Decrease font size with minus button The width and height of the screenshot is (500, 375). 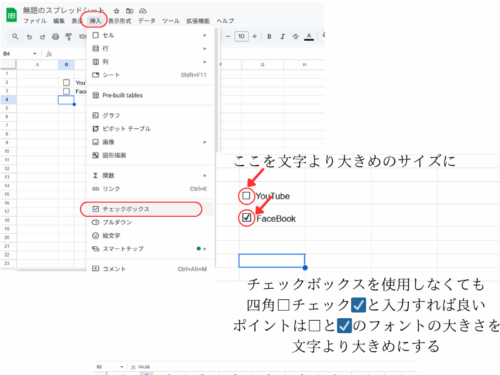click(228, 36)
